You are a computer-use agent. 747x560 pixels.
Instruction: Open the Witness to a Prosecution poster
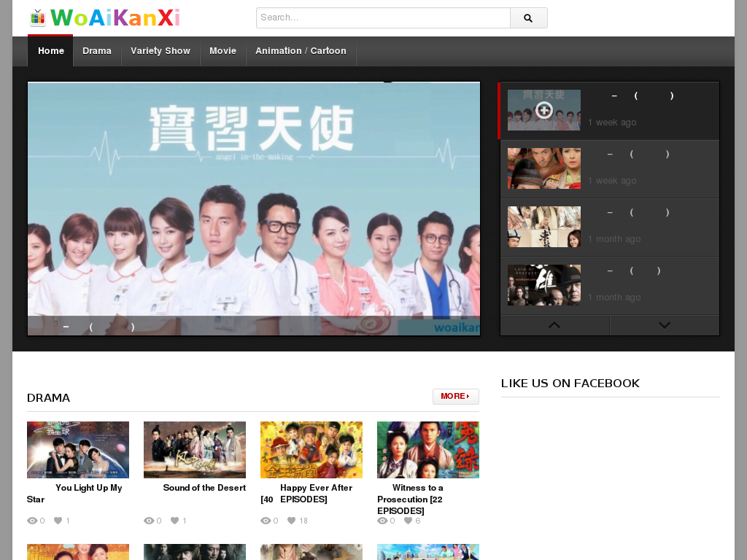point(428,449)
